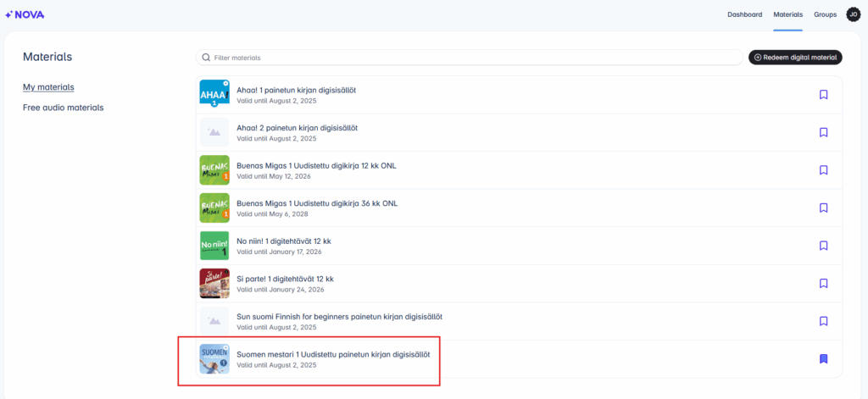Open Buenas Migas 1 digikirja 36 kk ONL

coord(317,203)
